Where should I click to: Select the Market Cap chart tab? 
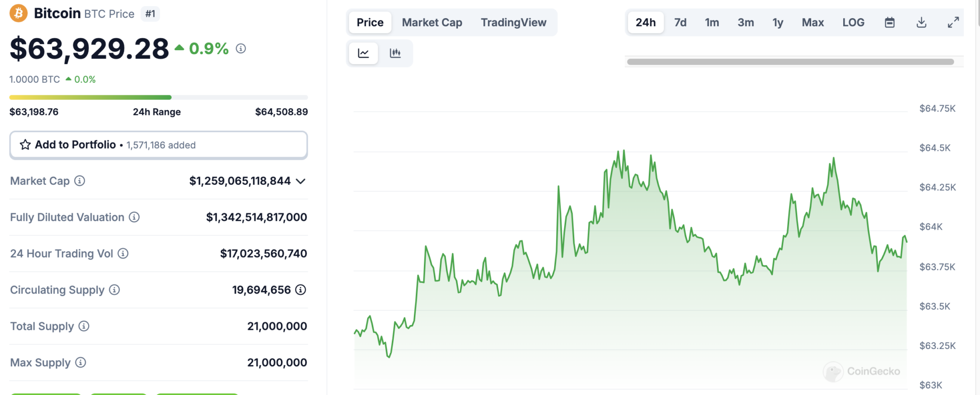432,23
